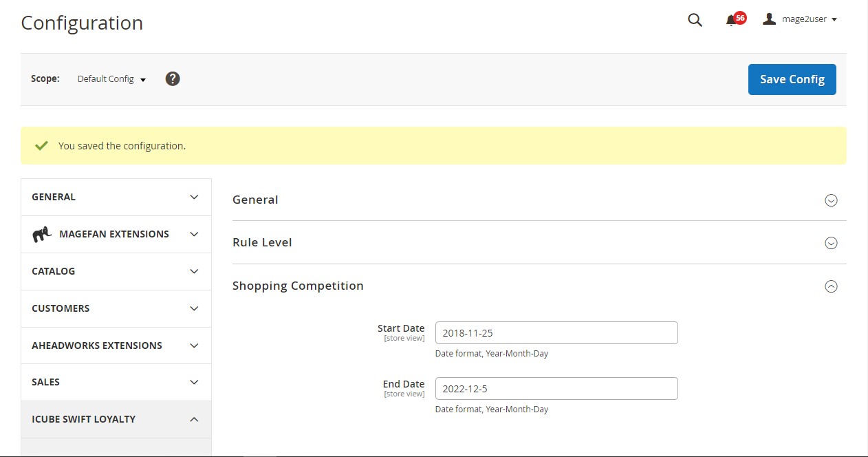This screenshot has width=868, height=457.
Task: Select the ICUBE SWIFT LOYALTY tab label
Action: (x=83, y=419)
